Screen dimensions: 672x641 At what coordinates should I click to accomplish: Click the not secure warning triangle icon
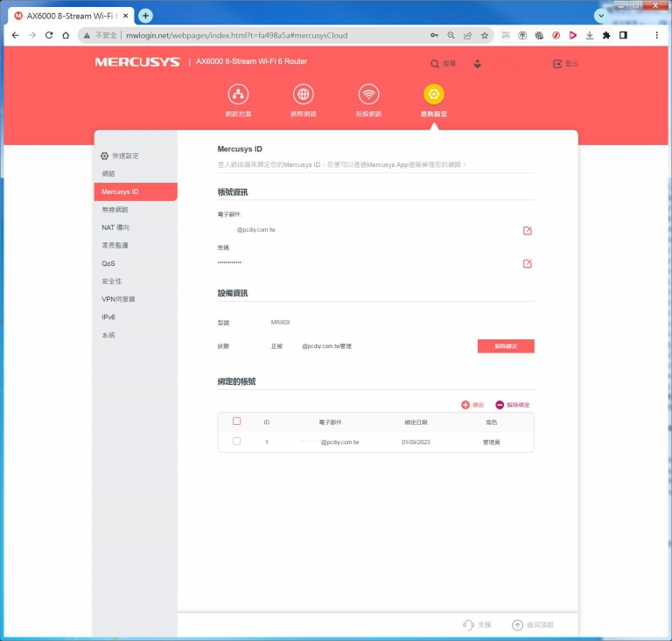pyautogui.click(x=87, y=35)
